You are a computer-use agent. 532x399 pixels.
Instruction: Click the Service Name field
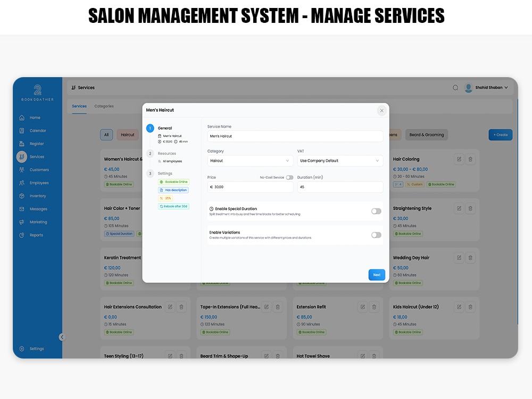[x=295, y=136]
